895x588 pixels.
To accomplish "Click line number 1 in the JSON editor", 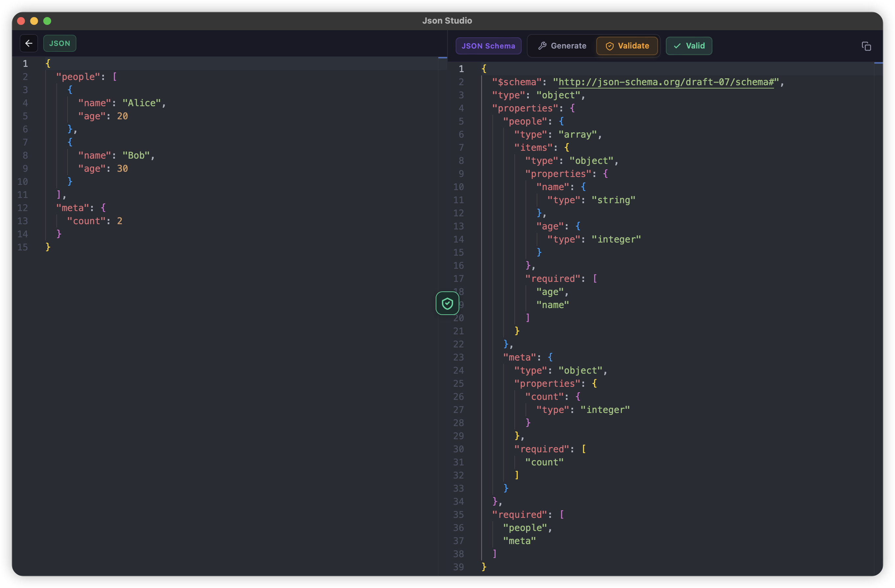I will point(25,64).
